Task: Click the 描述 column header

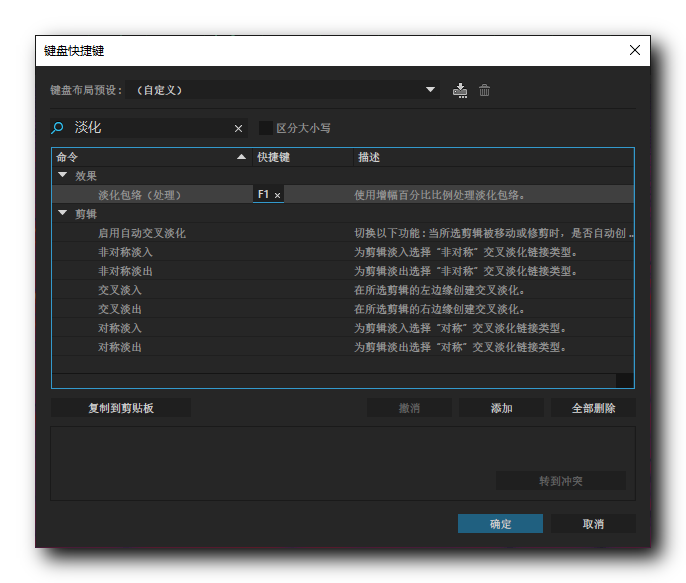Action: point(494,157)
